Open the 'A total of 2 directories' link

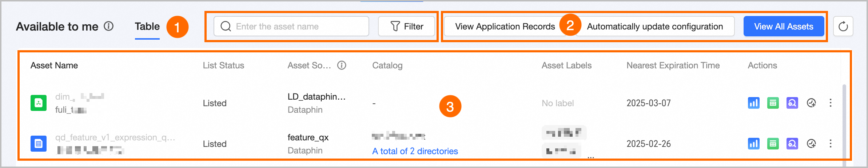point(415,151)
